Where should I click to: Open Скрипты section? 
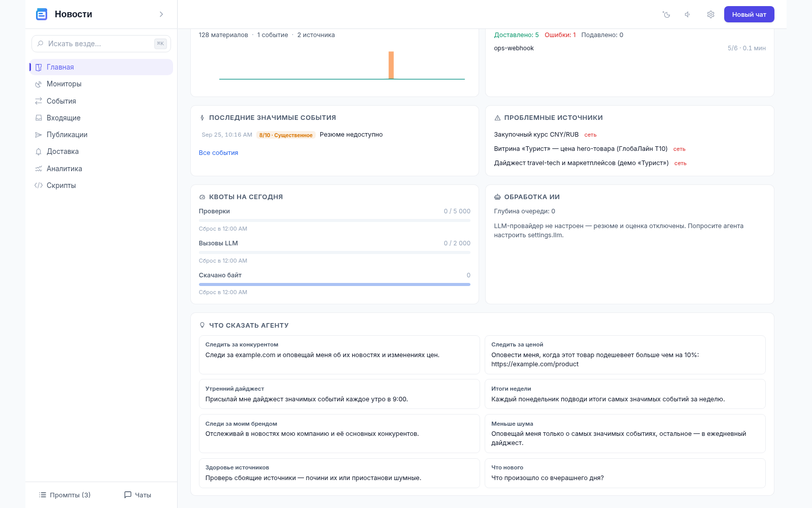(x=101, y=185)
